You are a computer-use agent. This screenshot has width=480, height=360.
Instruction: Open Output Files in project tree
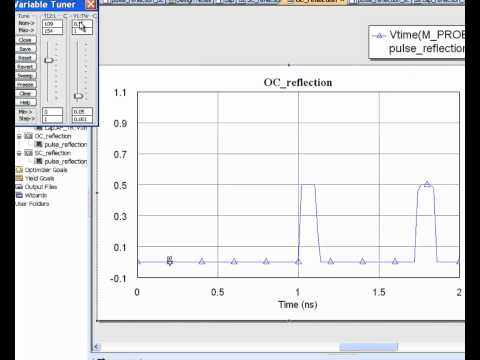[x=41, y=187]
